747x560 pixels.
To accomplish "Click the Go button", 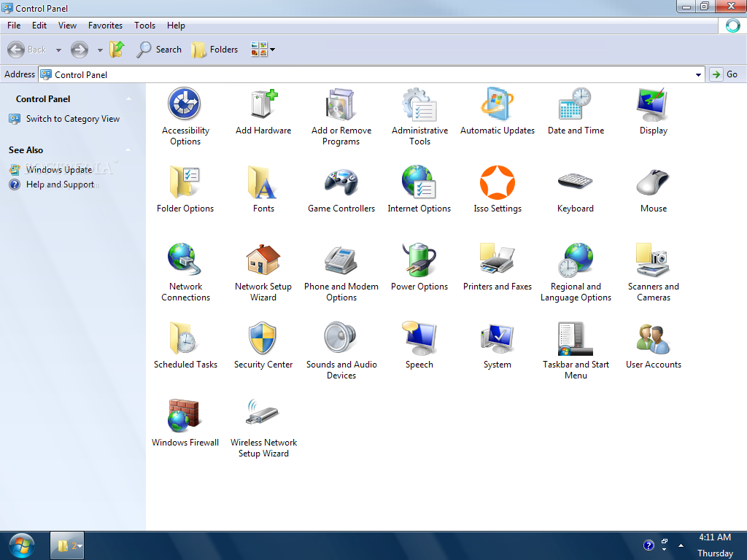I will [x=724, y=74].
